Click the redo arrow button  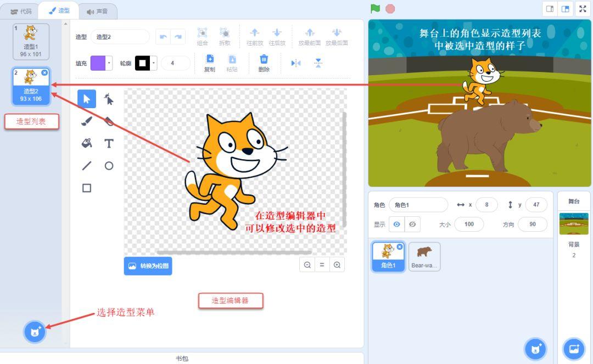pyautogui.click(x=178, y=37)
